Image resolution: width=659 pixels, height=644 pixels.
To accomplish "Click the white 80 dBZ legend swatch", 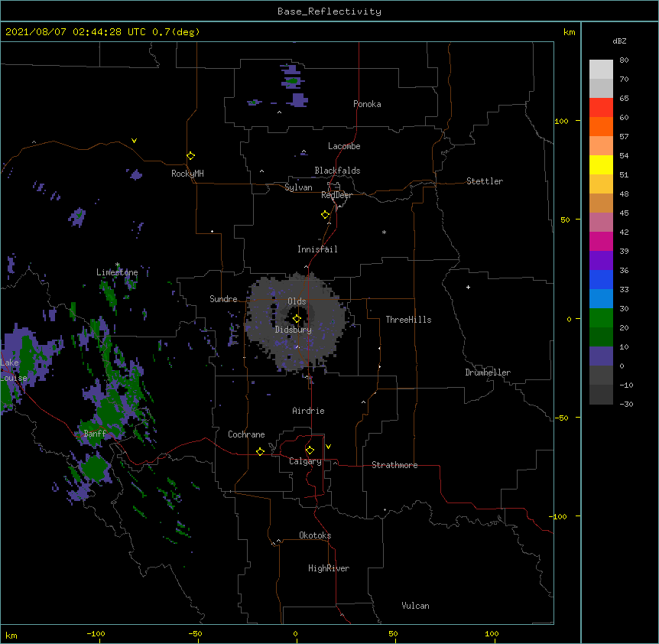I will pos(601,70).
